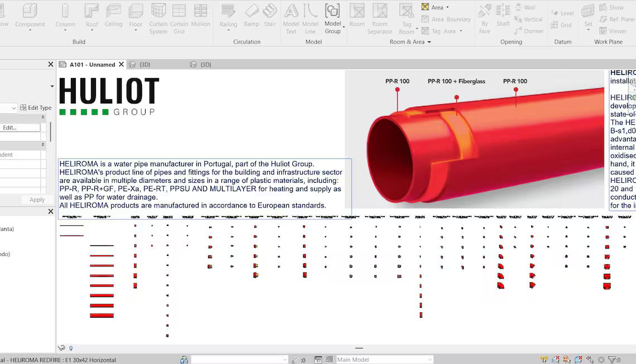Viewport: 636px width, 364px height.
Task: Select the Railing tool
Action: point(228,17)
